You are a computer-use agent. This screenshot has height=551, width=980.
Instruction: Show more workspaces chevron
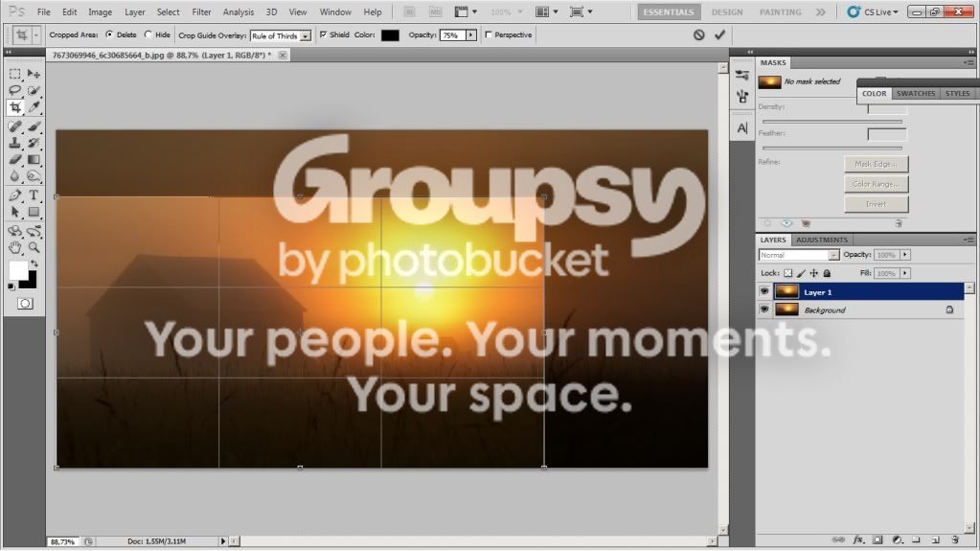pyautogui.click(x=821, y=11)
